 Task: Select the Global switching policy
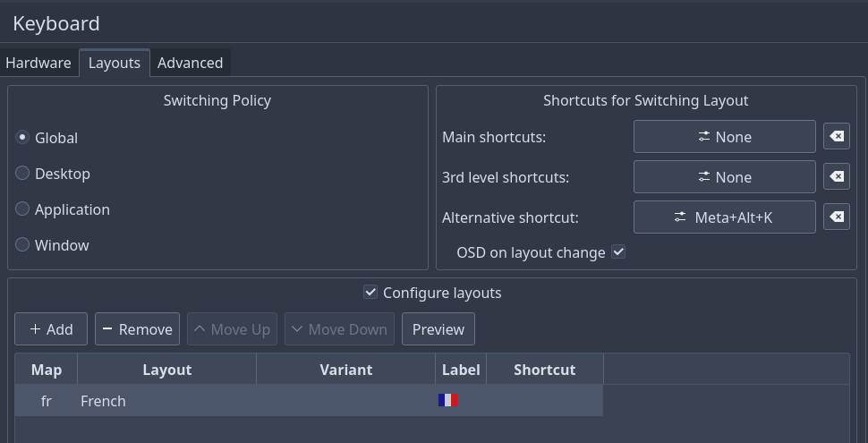23,138
